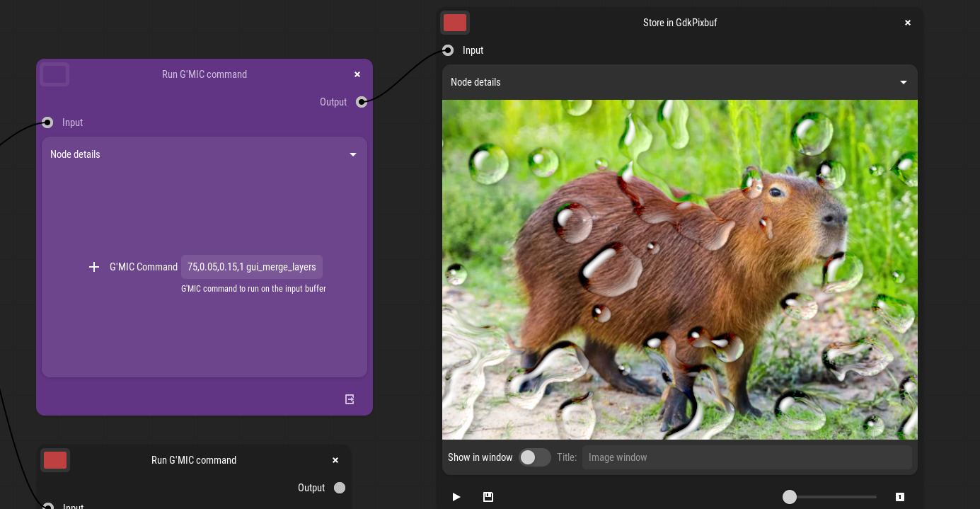Click the save floppy disk icon
The image size is (980, 509).
click(x=488, y=497)
